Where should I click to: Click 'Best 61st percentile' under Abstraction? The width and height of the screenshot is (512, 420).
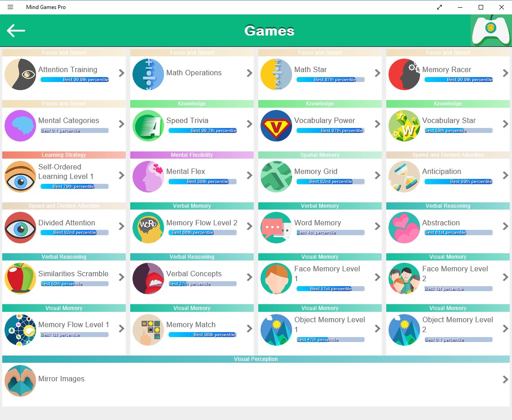tap(445, 233)
